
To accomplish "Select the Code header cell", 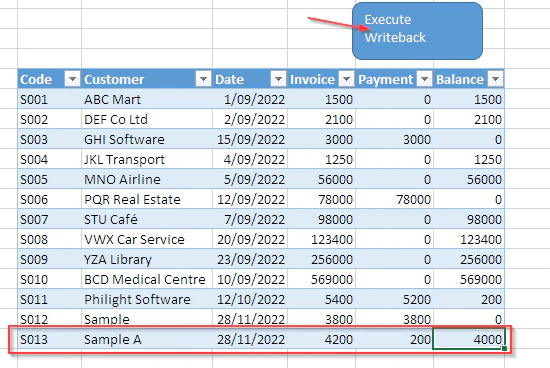I will point(49,79).
